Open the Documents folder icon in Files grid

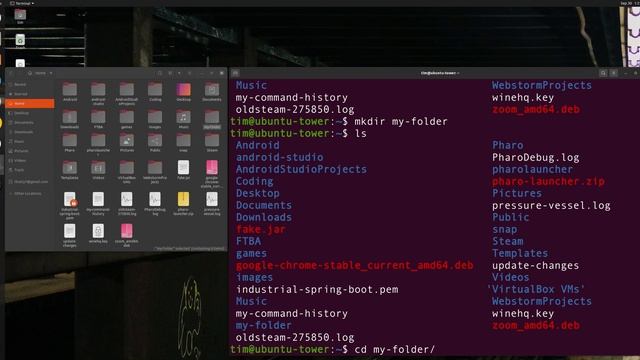click(x=212, y=90)
